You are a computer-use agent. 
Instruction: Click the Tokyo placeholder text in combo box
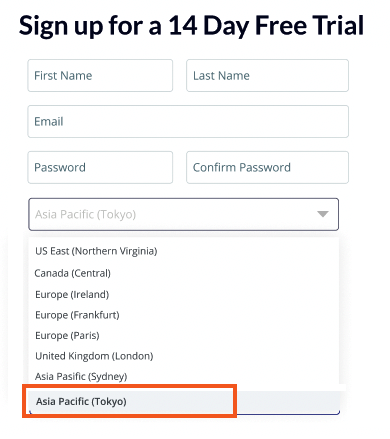coord(85,214)
